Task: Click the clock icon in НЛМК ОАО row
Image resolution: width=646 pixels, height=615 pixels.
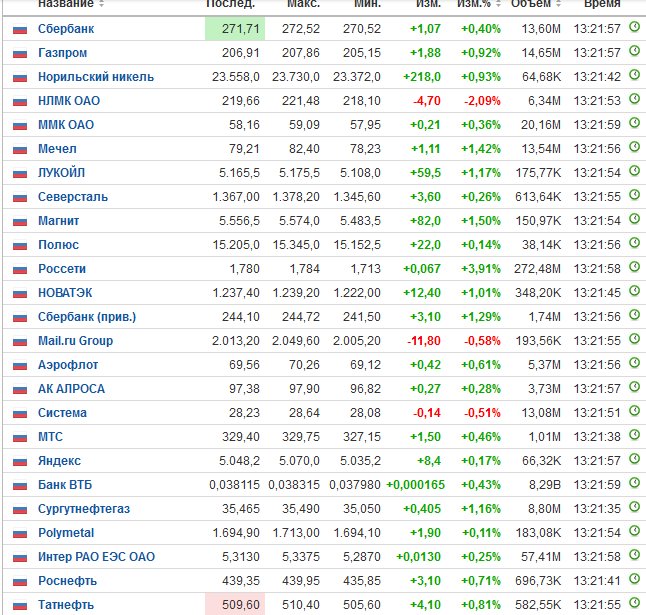Action: pyautogui.click(x=634, y=99)
